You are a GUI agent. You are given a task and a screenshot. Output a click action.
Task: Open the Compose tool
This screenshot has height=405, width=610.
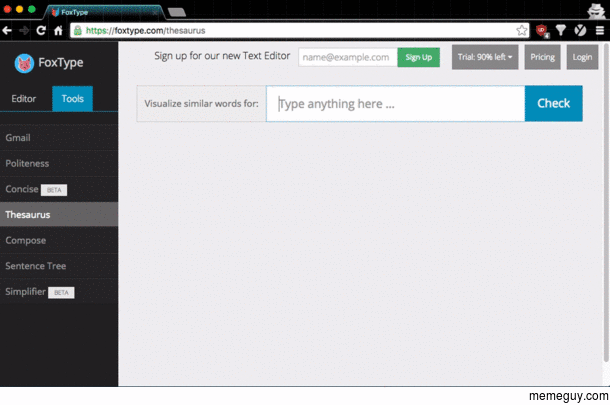click(59, 240)
